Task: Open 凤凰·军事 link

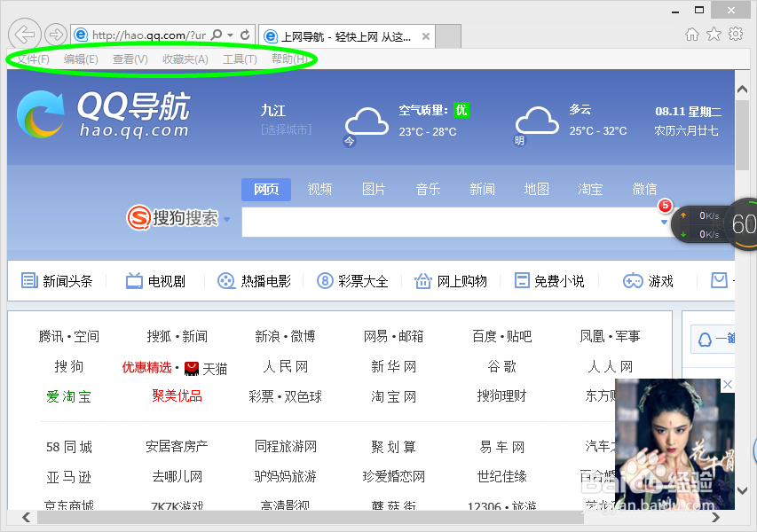Action: 611,336
